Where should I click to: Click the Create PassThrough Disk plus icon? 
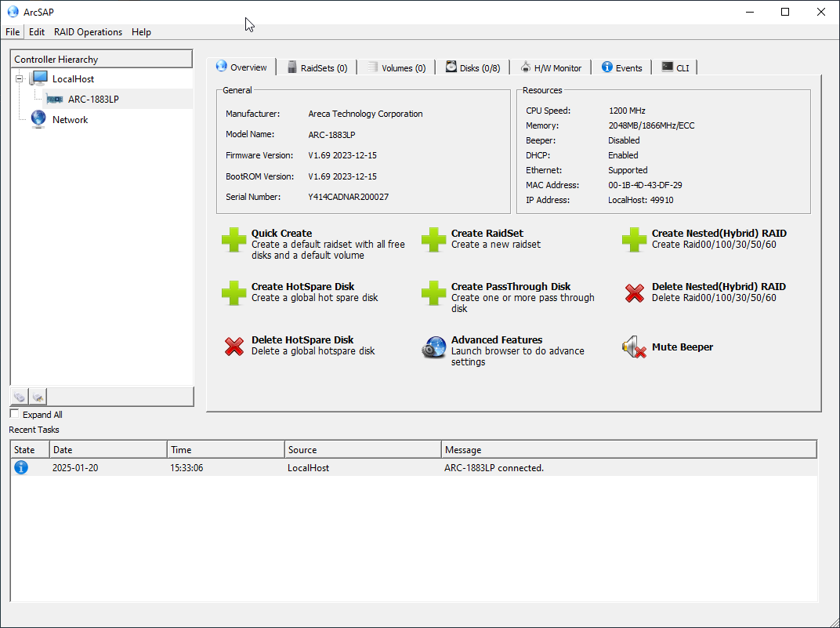(x=434, y=293)
